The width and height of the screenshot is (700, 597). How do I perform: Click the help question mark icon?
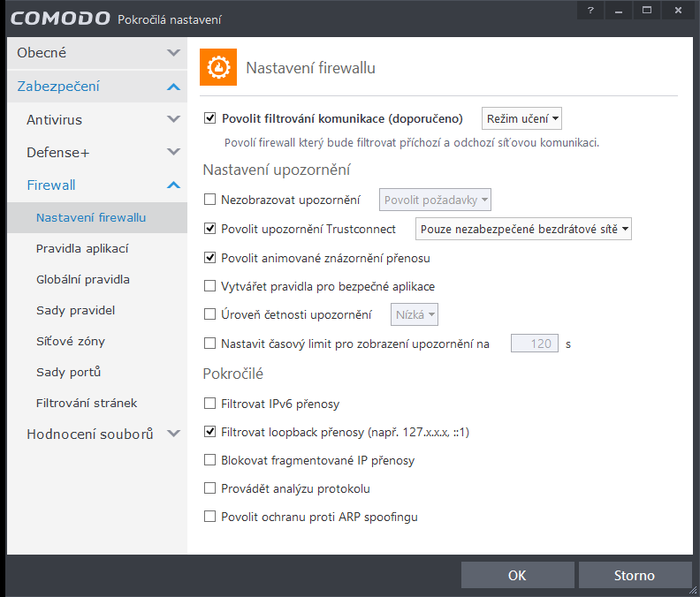[590, 11]
